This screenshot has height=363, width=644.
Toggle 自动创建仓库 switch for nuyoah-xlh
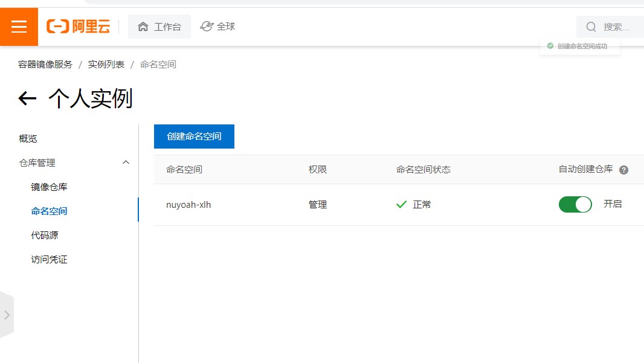[575, 205]
